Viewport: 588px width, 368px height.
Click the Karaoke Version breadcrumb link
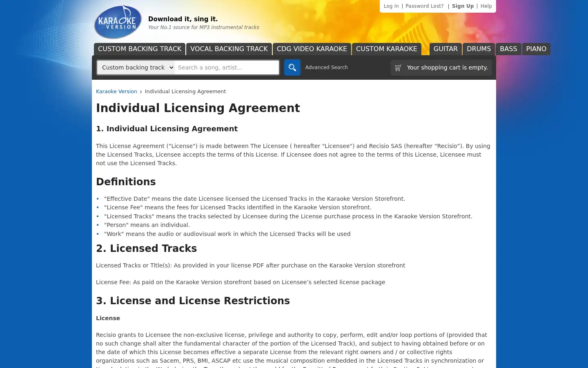click(x=116, y=92)
